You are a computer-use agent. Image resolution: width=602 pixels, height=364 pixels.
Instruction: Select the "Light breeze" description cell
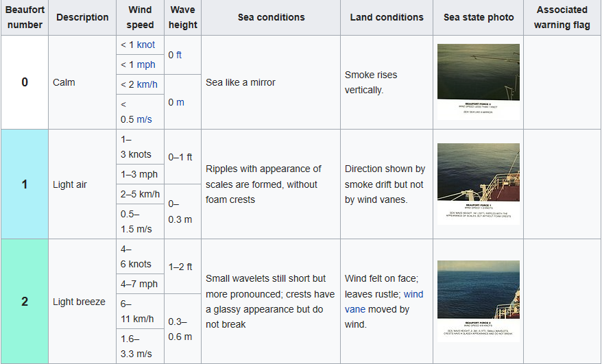(x=79, y=302)
